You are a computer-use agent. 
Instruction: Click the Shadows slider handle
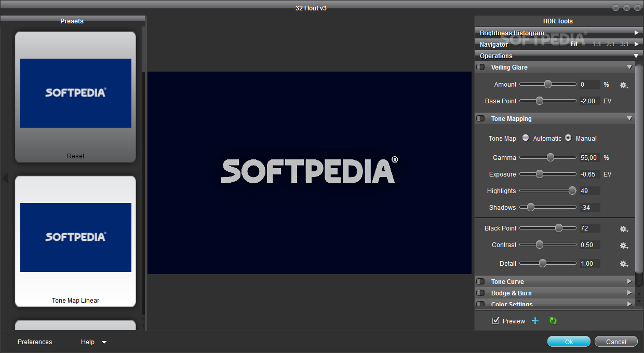coord(530,207)
